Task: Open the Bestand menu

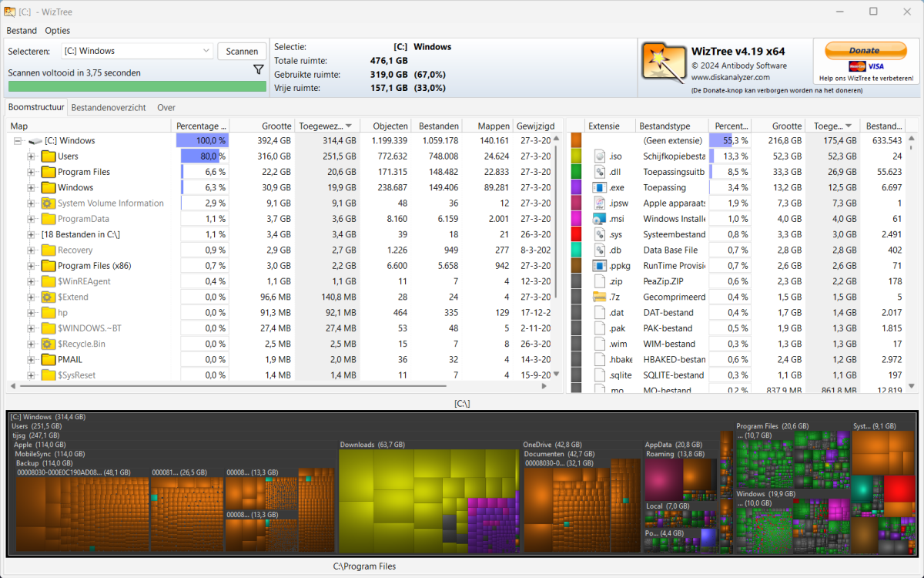Action: [x=22, y=31]
